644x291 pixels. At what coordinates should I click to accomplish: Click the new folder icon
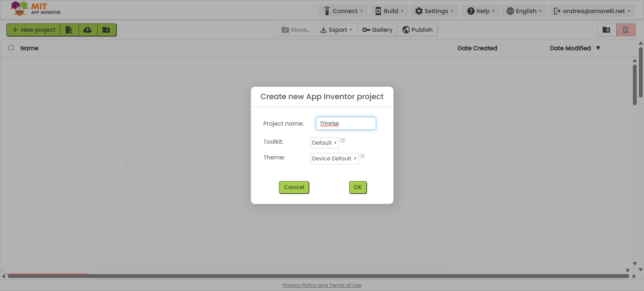coord(106,30)
